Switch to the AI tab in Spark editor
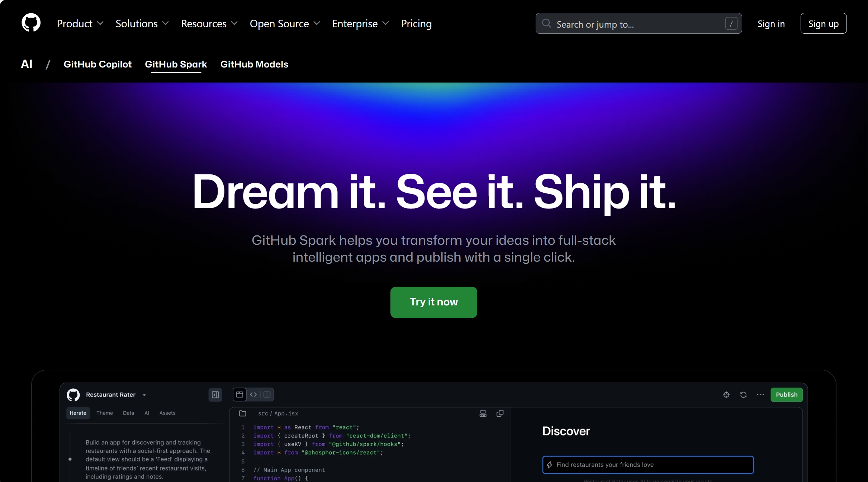 147,413
